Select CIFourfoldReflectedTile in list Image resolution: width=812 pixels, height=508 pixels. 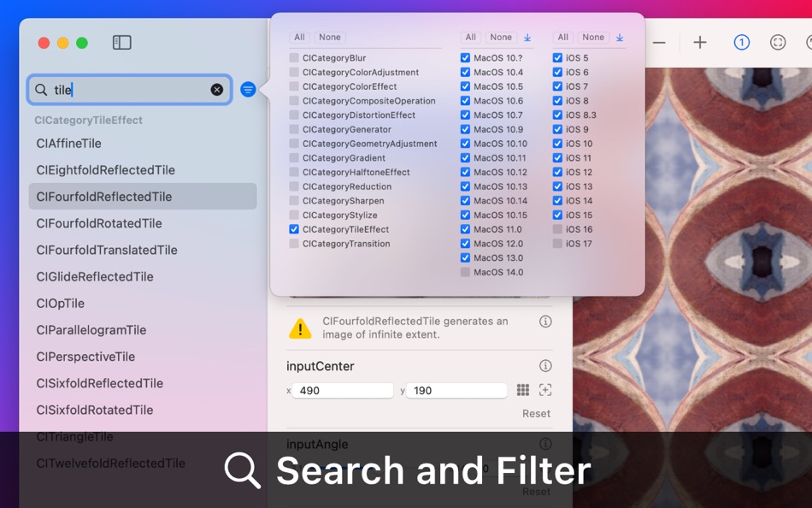pyautogui.click(x=143, y=197)
